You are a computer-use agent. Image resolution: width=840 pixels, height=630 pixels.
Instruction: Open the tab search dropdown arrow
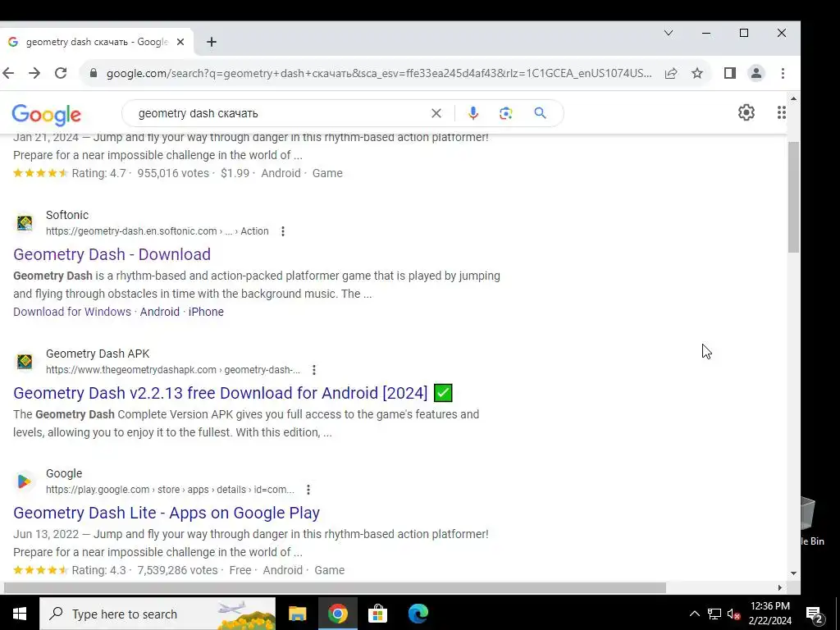click(x=668, y=33)
